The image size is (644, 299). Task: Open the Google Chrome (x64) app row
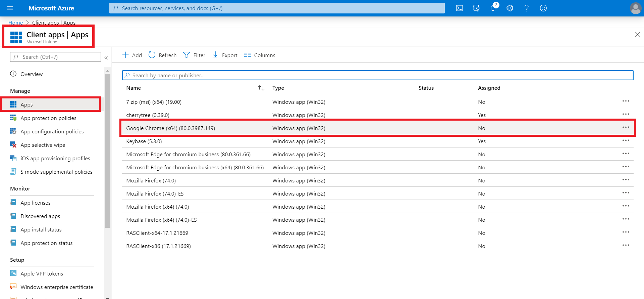(378, 128)
